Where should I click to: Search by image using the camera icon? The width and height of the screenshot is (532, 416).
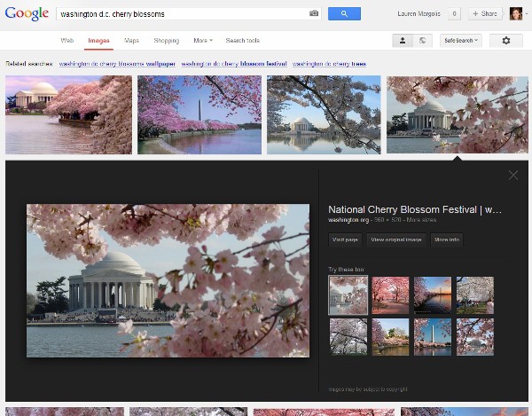click(314, 13)
